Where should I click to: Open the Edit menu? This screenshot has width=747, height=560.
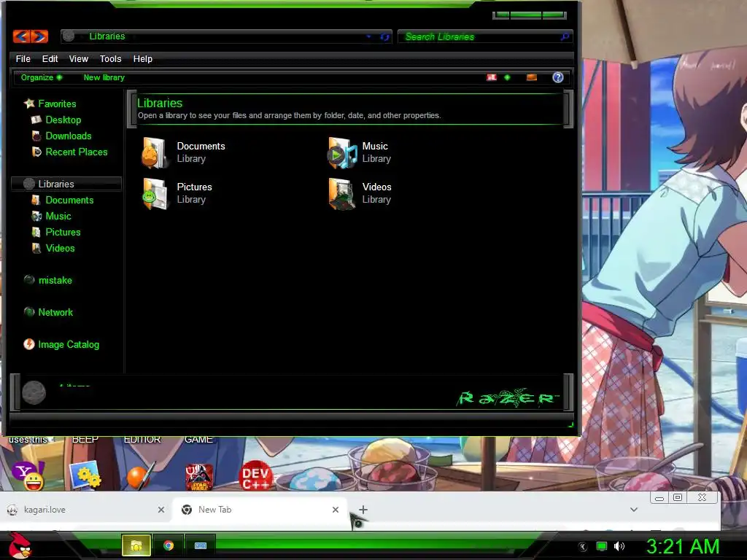click(x=50, y=58)
